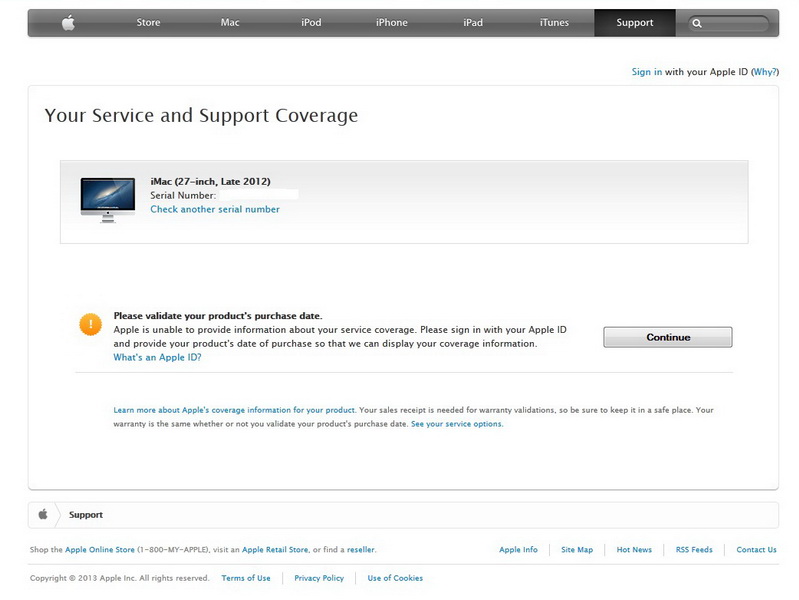This screenshot has height=600, width=799.
Task: Open the Mac nav item
Action: 230,22
